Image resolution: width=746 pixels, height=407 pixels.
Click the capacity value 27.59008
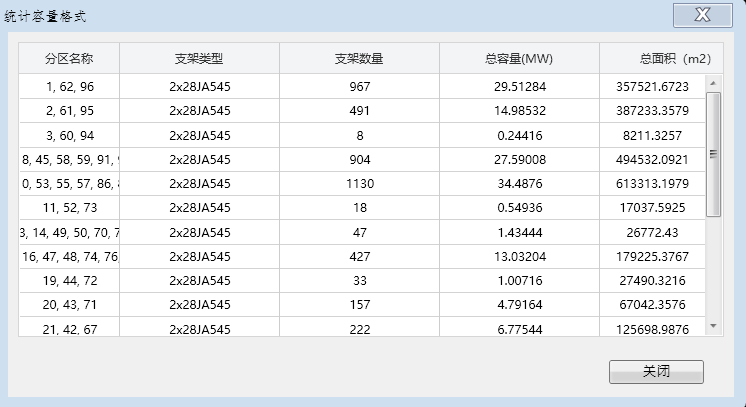click(x=519, y=159)
